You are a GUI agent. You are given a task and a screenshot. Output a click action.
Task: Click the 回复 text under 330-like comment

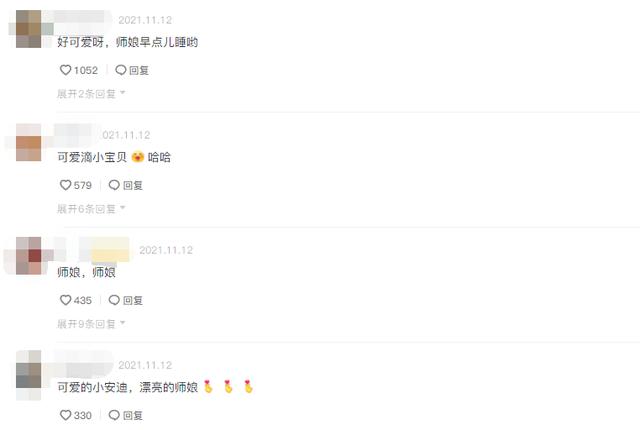(133, 415)
